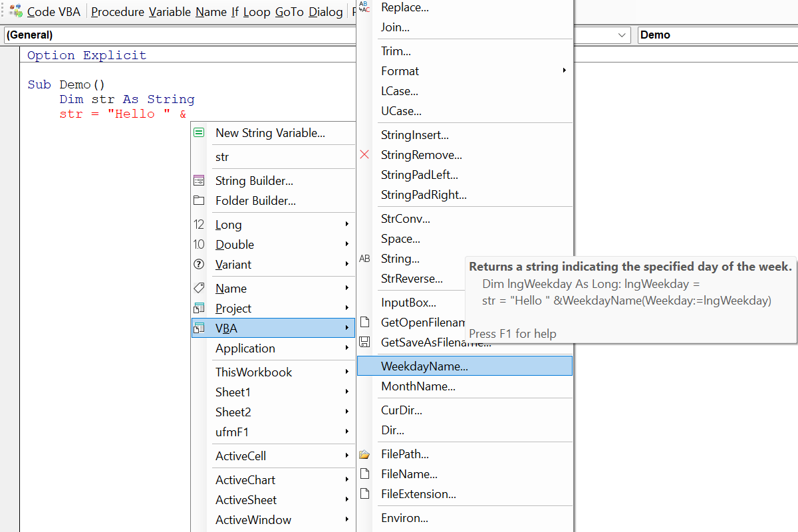
Task: Click the red X StringRemove icon
Action: [x=364, y=154]
